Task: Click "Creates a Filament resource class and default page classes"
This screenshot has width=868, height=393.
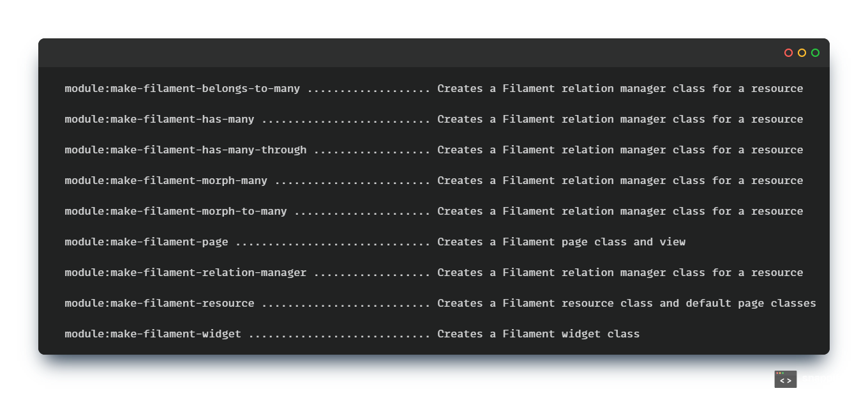Action: [627, 304]
